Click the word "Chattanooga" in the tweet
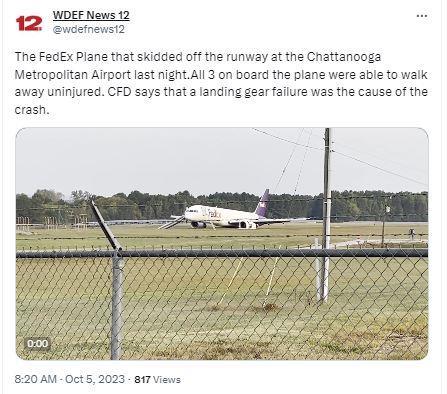Viewport: 447px width, 394px height. pyautogui.click(x=344, y=57)
